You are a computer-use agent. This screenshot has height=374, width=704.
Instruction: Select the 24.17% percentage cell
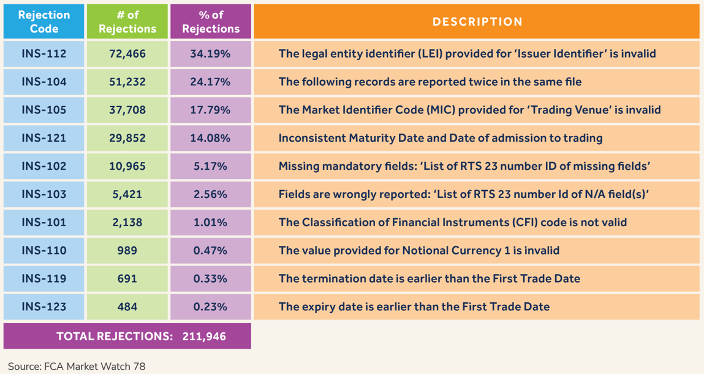tap(211, 82)
